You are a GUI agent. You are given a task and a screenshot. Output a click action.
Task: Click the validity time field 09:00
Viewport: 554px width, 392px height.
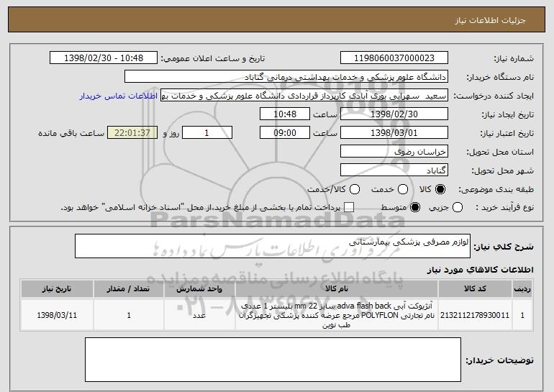click(x=285, y=133)
